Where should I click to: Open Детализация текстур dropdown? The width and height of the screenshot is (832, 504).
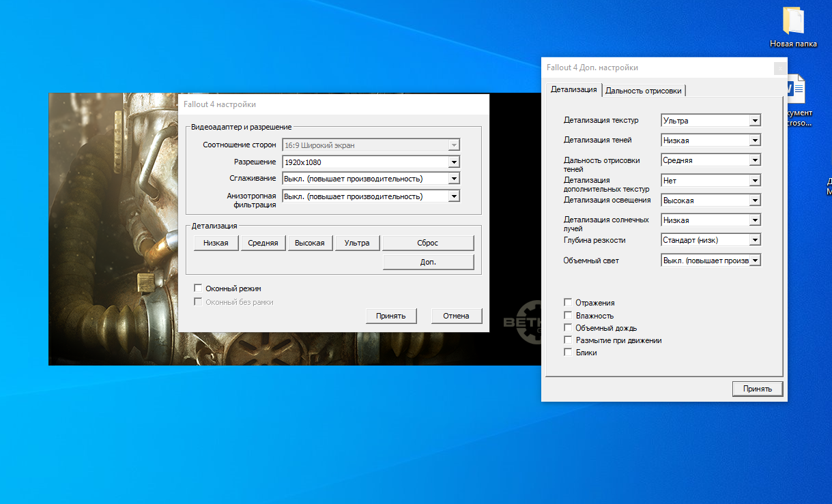754,121
